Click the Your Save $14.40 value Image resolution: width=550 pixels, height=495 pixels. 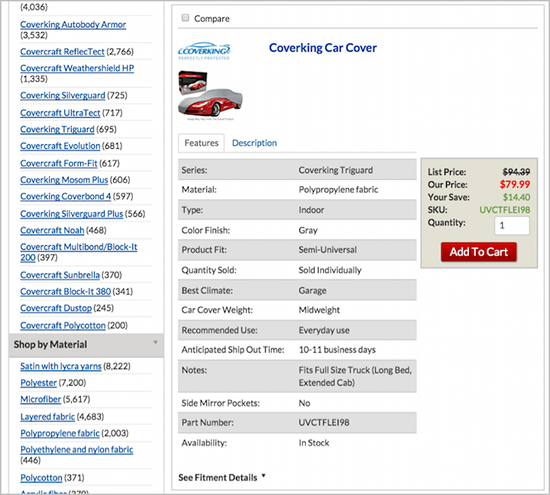tap(516, 197)
